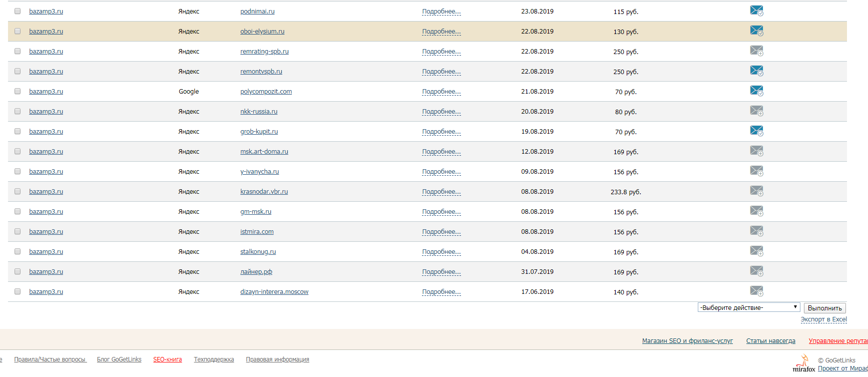Tick checkbox for istmira.com row
868x377 pixels.
click(18, 231)
